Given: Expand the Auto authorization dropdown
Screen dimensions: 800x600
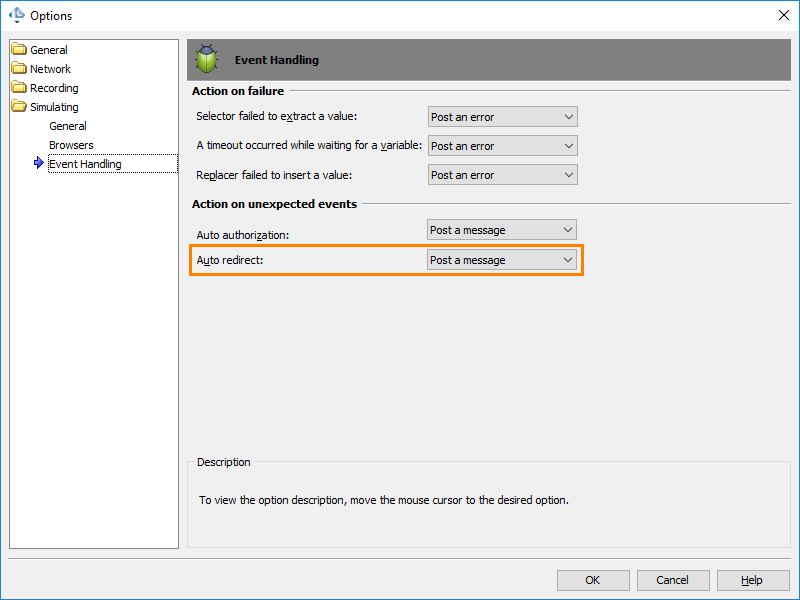Looking at the screenshot, I should coord(502,230).
